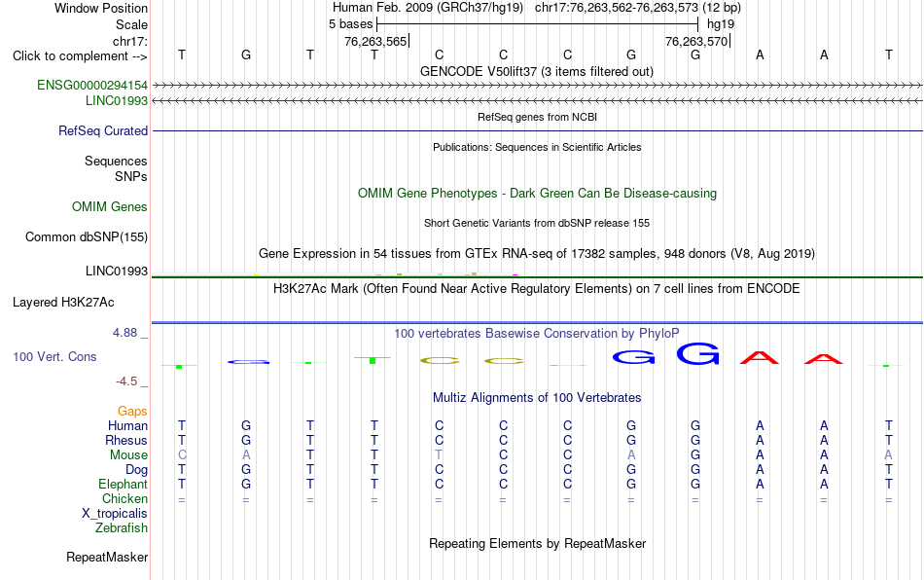This screenshot has height=580, width=924.
Task: Open the GENCODE V50lift37 track title
Action: point(536,71)
